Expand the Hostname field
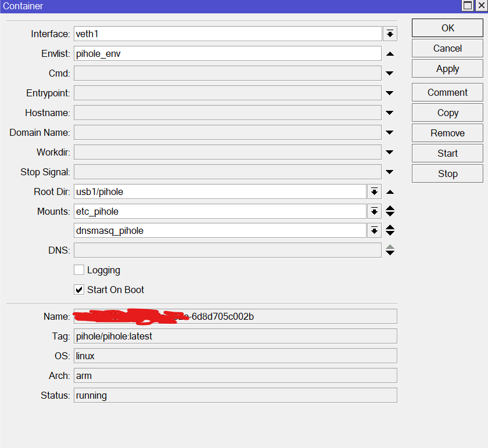The width and height of the screenshot is (488, 448). click(x=390, y=113)
